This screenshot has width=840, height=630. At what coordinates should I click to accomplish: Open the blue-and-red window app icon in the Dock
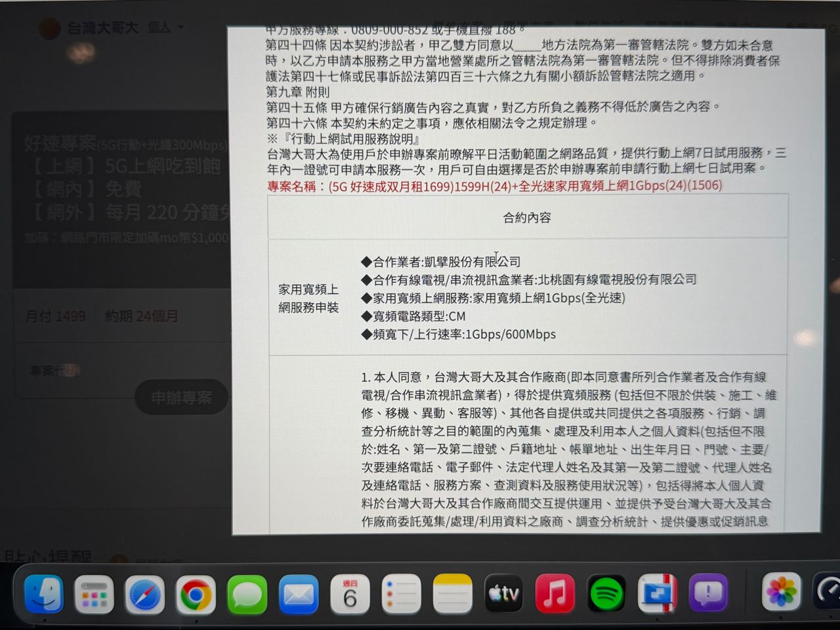pyautogui.click(x=657, y=593)
